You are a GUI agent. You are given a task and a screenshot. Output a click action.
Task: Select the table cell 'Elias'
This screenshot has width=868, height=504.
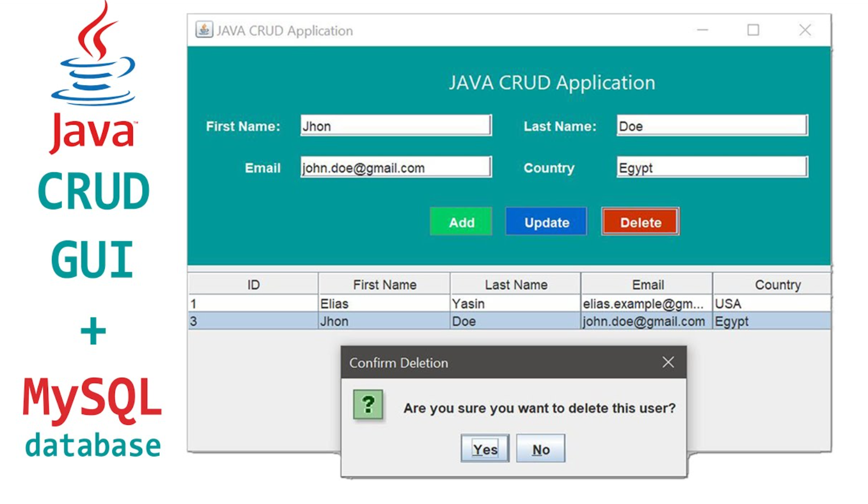click(385, 303)
